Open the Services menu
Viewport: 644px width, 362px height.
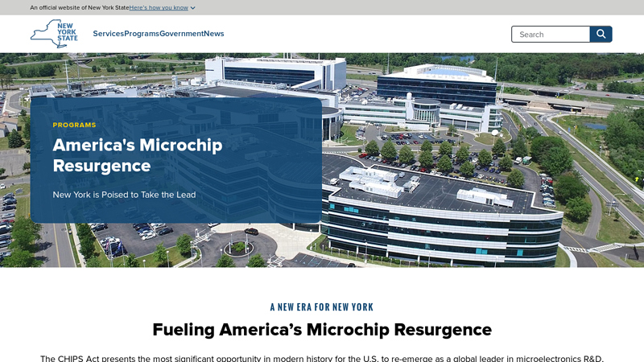point(109,34)
